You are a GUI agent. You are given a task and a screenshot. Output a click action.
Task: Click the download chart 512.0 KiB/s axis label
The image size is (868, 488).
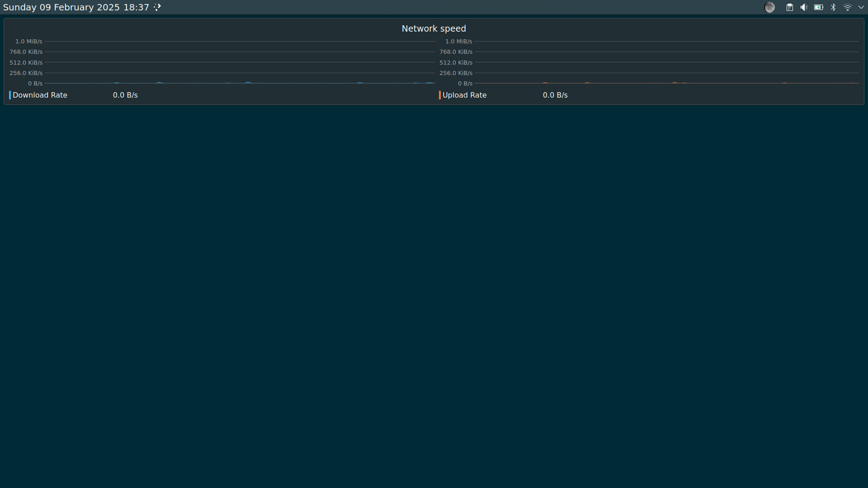pos(26,63)
